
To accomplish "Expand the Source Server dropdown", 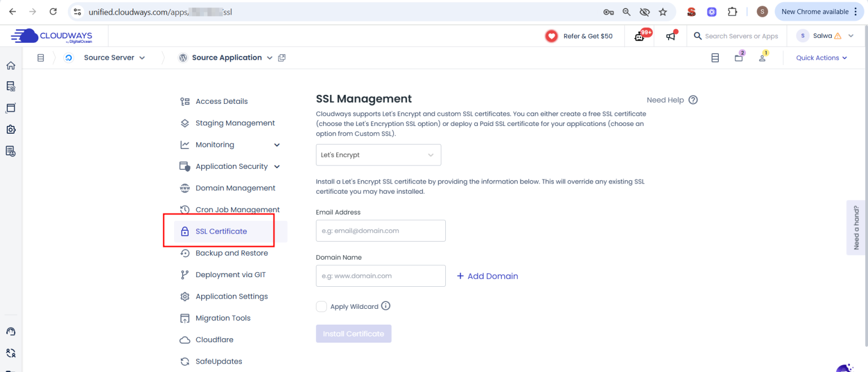I will (x=114, y=58).
